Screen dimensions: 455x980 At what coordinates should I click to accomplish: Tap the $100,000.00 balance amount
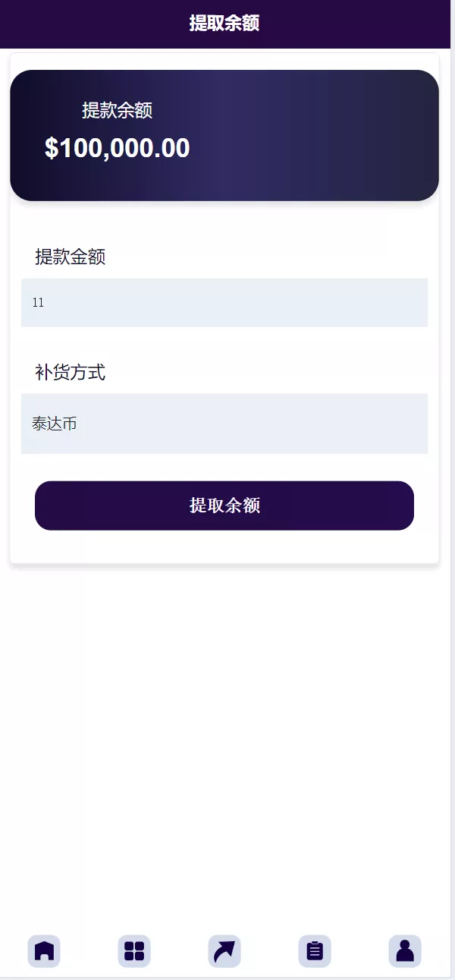coord(118,149)
